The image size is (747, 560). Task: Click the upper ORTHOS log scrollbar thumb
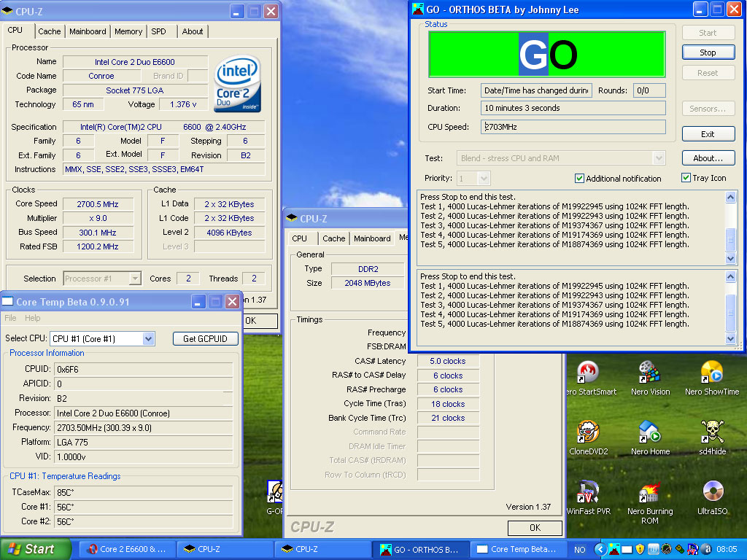pos(730,239)
